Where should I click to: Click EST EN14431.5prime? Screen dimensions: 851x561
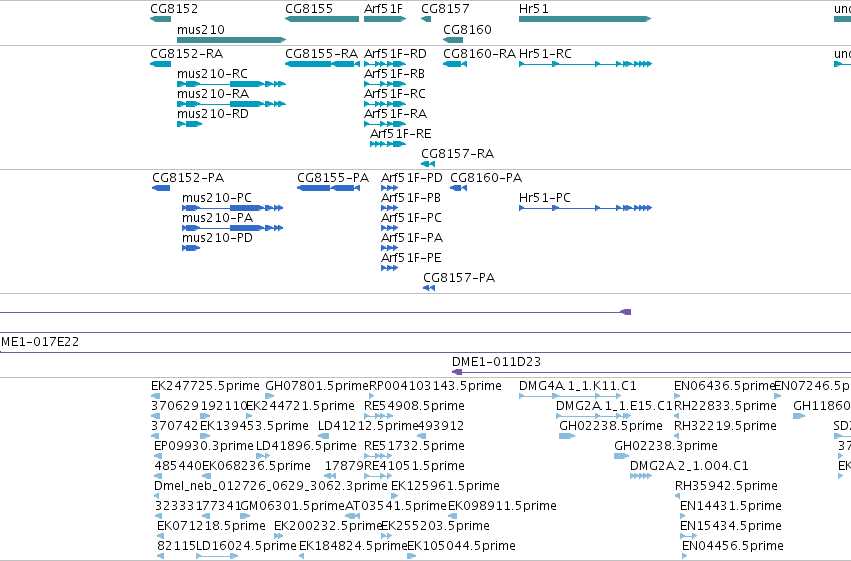point(683,516)
